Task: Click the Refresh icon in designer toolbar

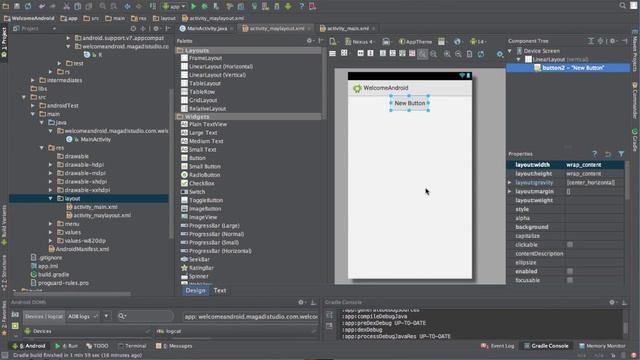Action: tap(481, 54)
